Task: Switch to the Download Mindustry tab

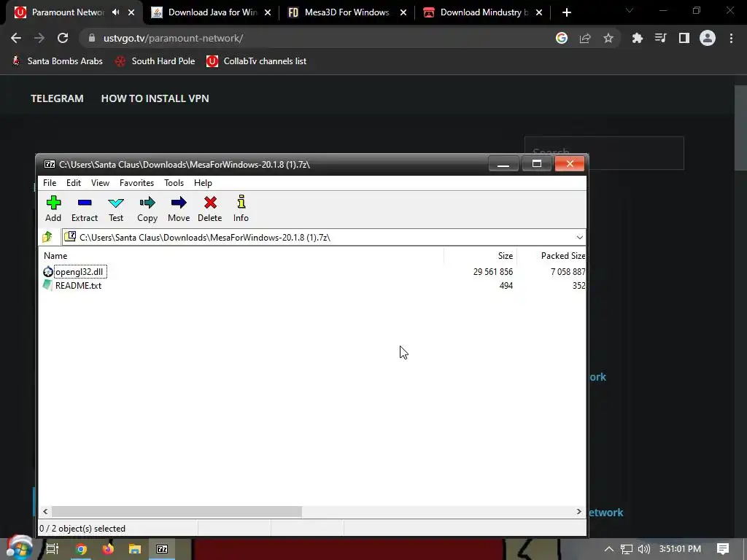Action: (484, 12)
